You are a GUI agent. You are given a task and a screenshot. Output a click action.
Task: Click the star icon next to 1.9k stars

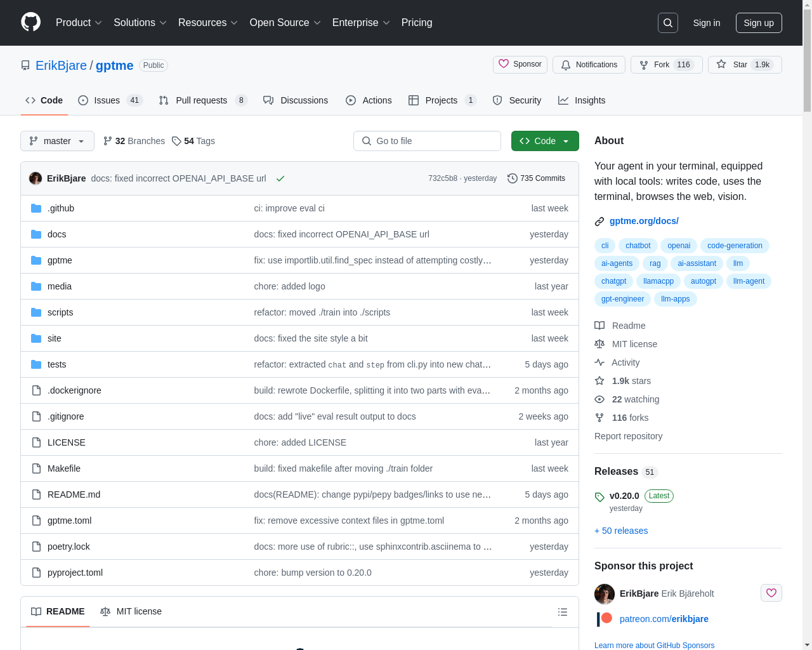coord(599,381)
